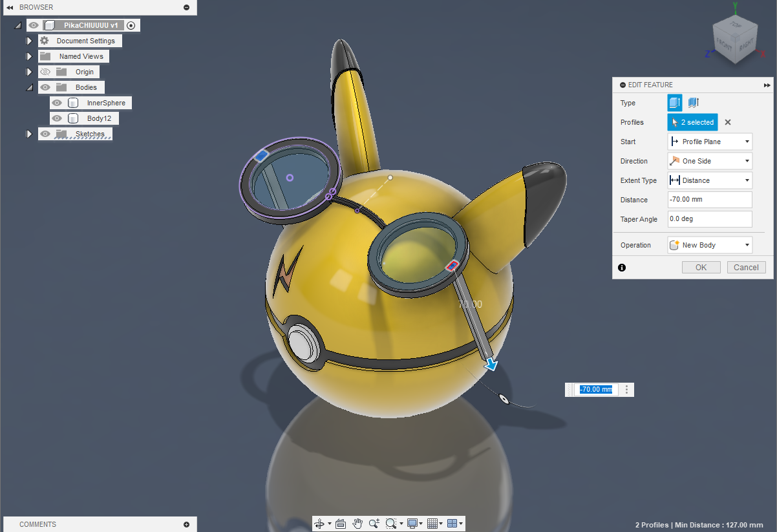The width and height of the screenshot is (777, 532).
Task: Expand the Origin node
Action: pyautogui.click(x=28, y=72)
